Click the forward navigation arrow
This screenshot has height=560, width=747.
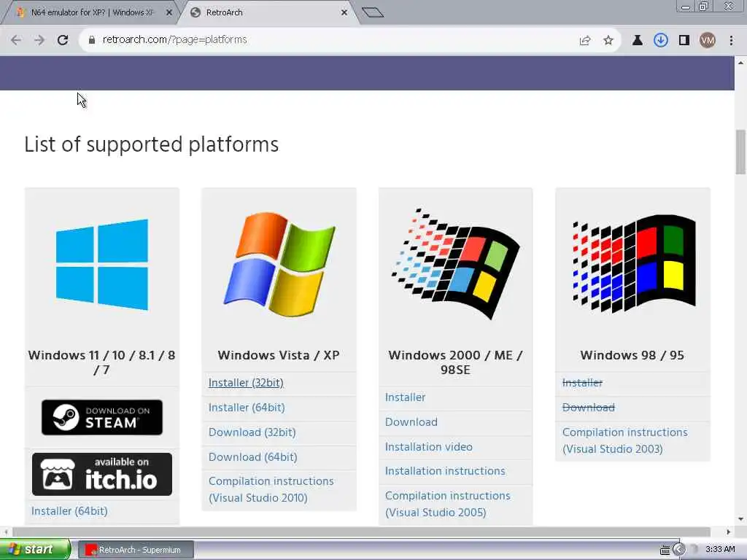[39, 40]
